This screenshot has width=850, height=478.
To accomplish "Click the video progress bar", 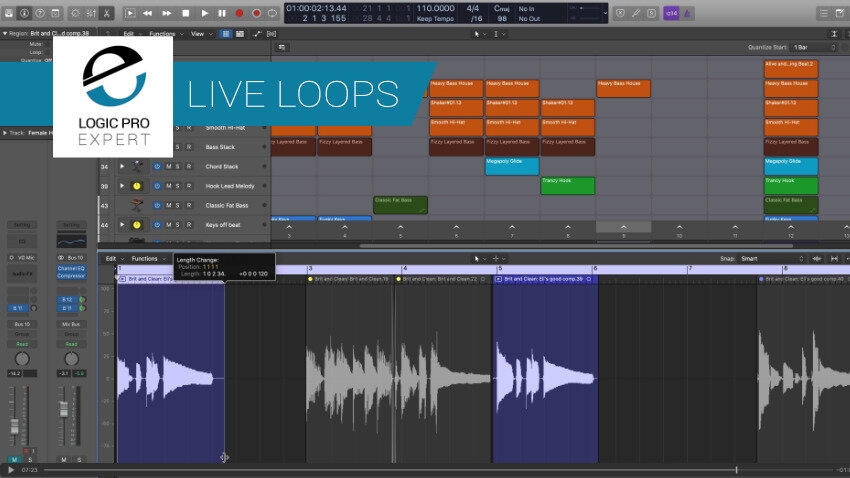I will 439,470.
